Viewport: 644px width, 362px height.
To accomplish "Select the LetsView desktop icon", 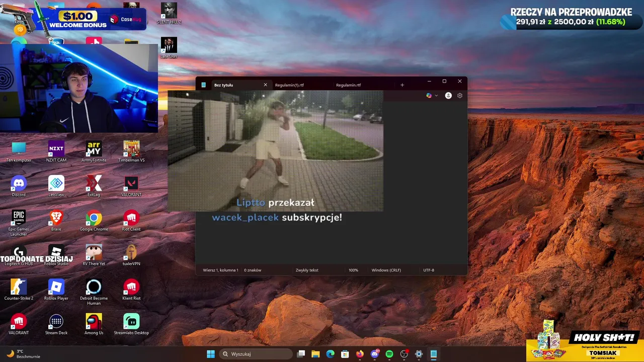I will coord(56,186).
